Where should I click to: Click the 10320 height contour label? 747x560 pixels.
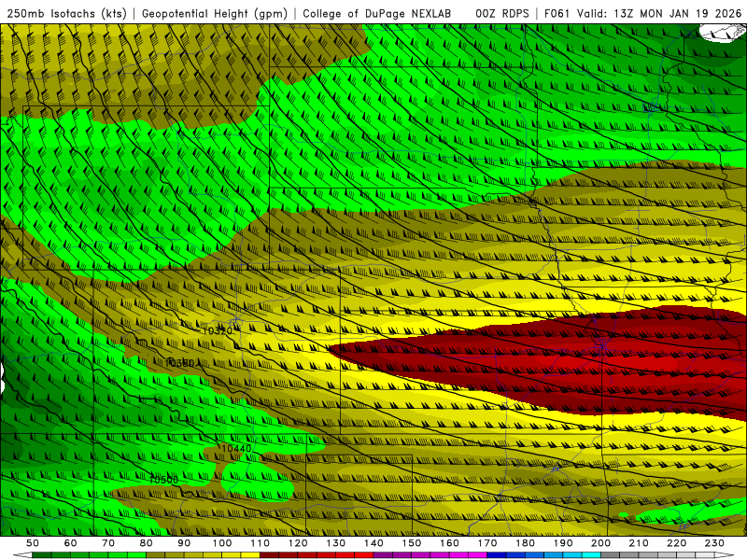218,330
